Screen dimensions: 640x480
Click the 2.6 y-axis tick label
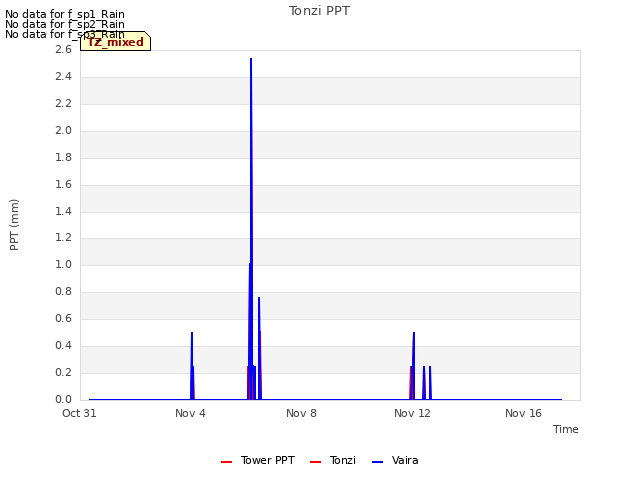pos(63,49)
